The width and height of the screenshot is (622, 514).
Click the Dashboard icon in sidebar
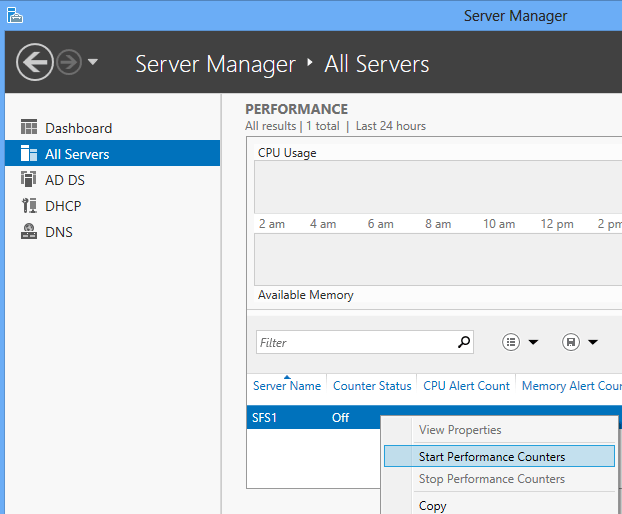29,127
